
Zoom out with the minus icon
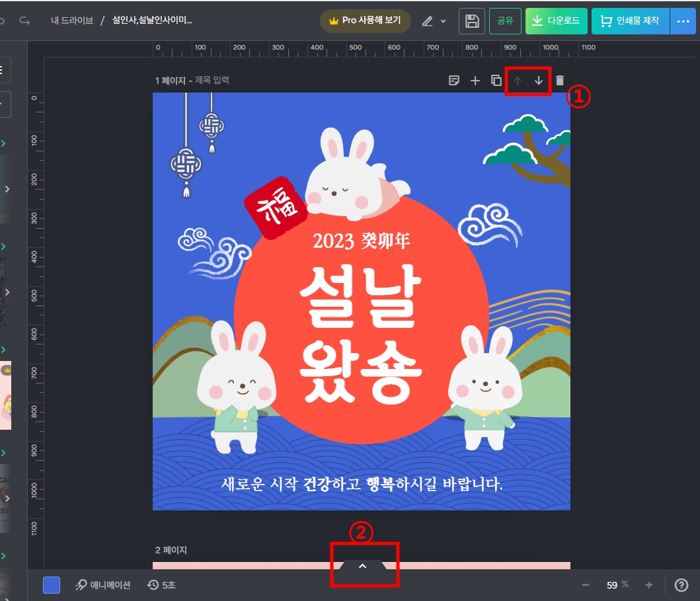(585, 584)
